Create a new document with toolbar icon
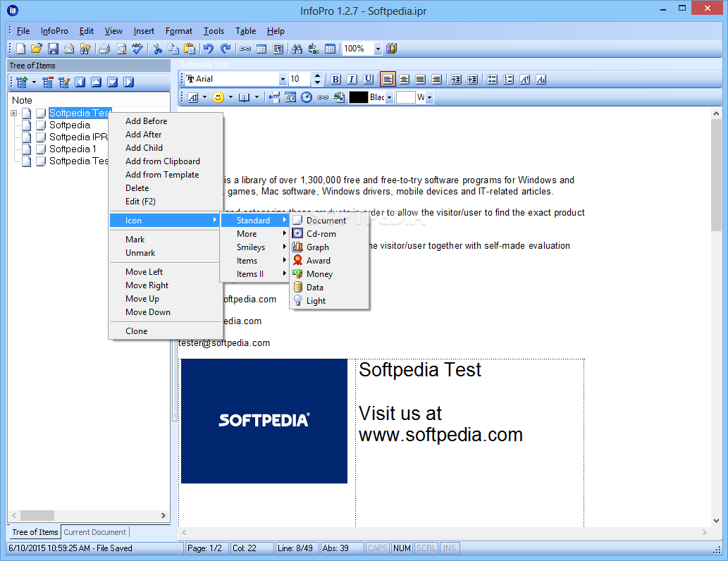 point(20,49)
